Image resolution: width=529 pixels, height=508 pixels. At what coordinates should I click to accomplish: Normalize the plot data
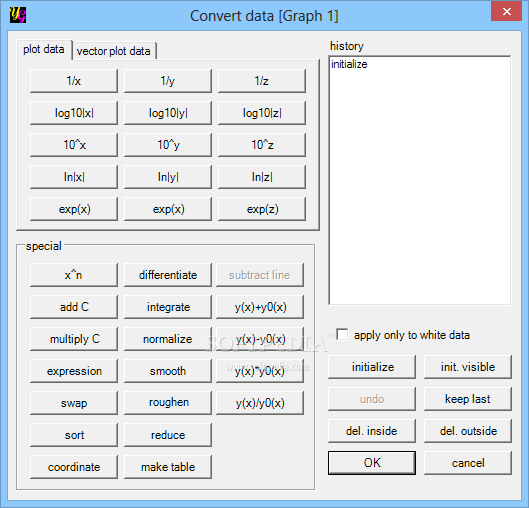tap(168, 339)
